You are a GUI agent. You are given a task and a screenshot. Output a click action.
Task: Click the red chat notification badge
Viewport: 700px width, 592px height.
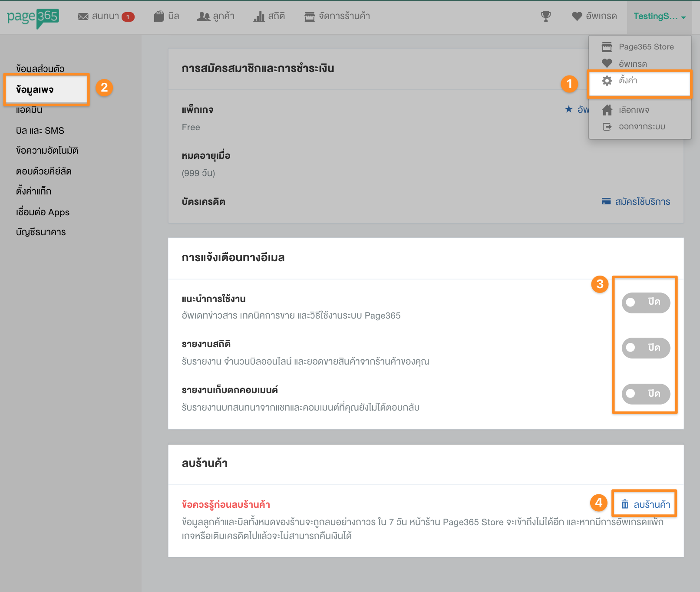[x=128, y=17]
